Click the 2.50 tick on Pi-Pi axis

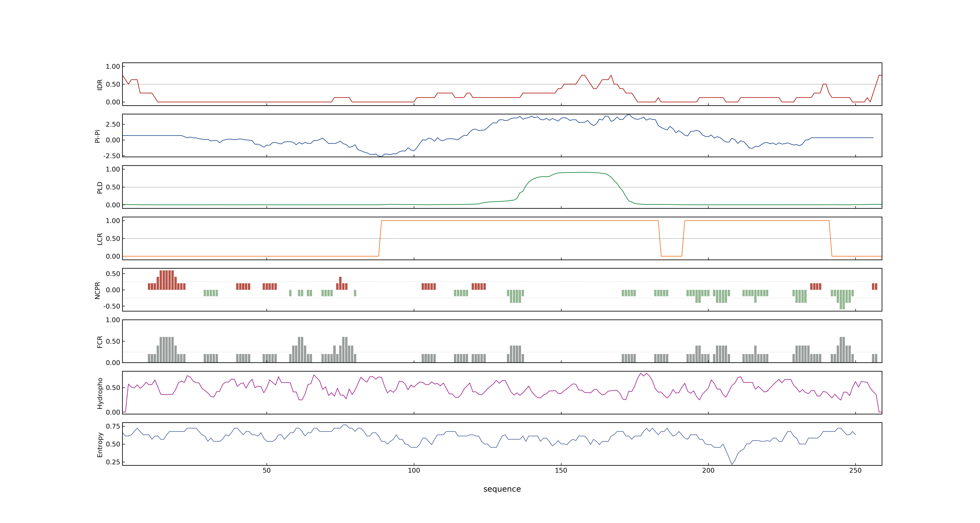coord(113,124)
